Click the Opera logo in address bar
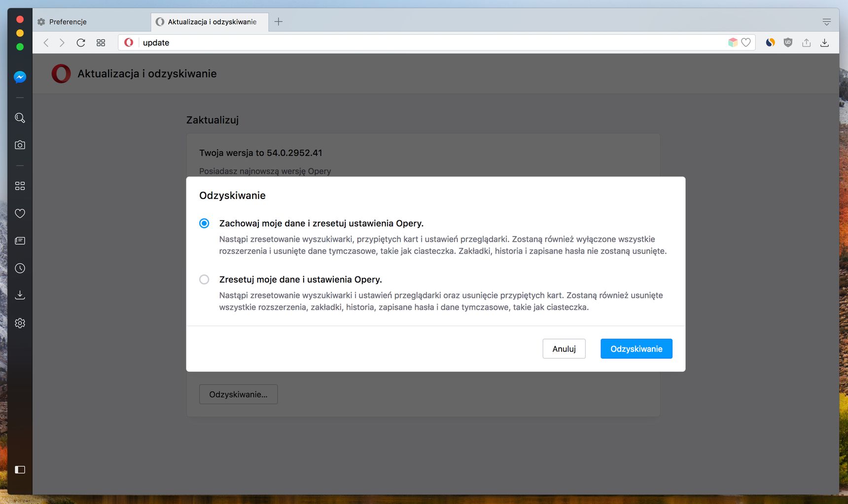Screen dimensions: 848x504 (129, 42)
